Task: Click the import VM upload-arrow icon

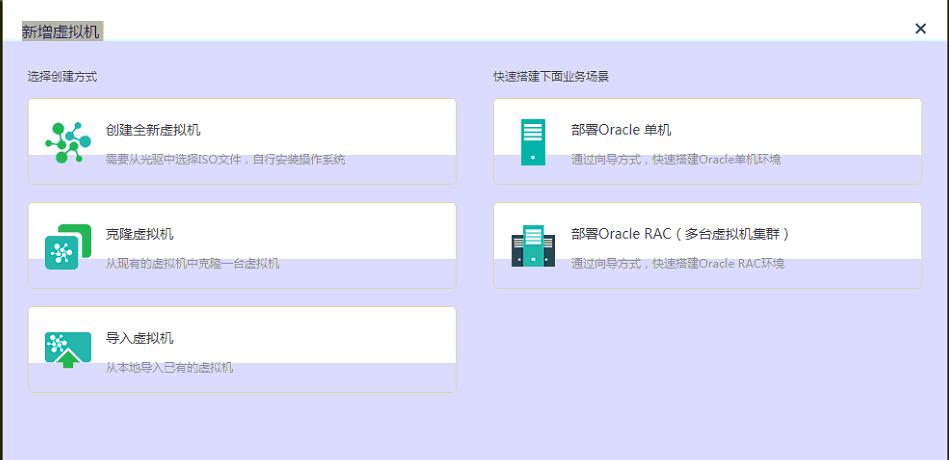Action: [x=68, y=350]
